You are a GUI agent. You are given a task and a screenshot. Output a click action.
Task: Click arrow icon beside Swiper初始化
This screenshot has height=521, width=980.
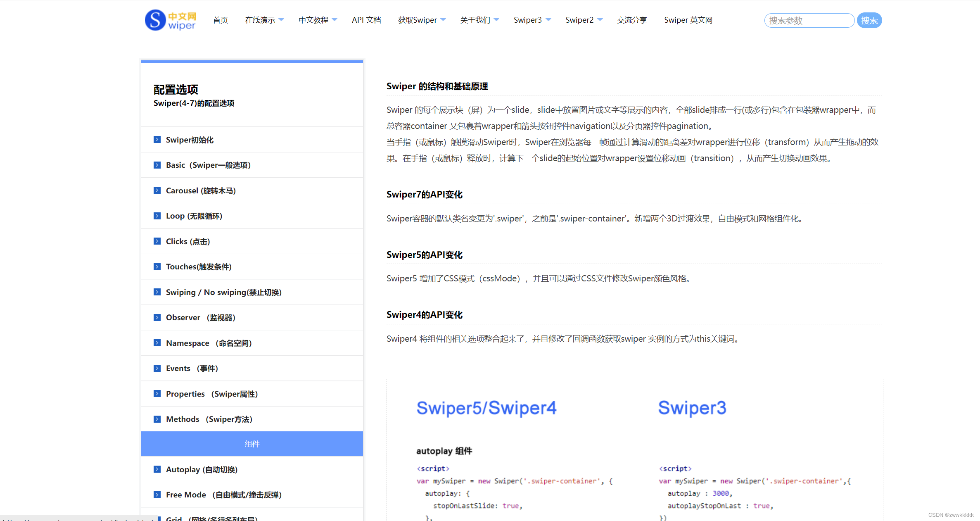[x=157, y=140]
